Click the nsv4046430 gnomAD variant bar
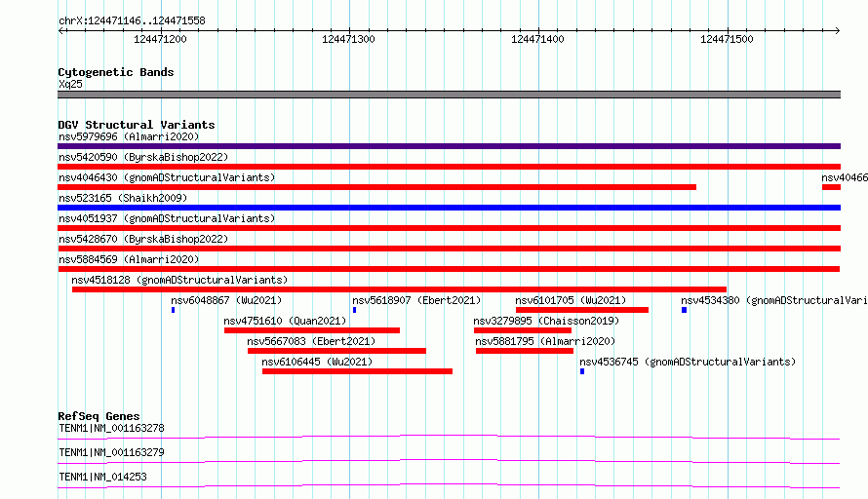The height and width of the screenshot is (499, 868). [376, 187]
